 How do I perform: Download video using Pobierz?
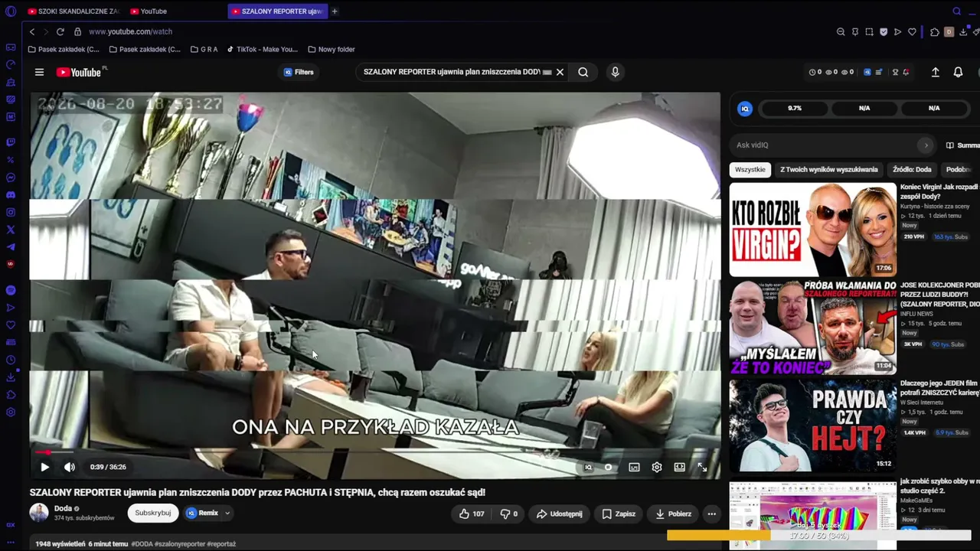coord(674,514)
